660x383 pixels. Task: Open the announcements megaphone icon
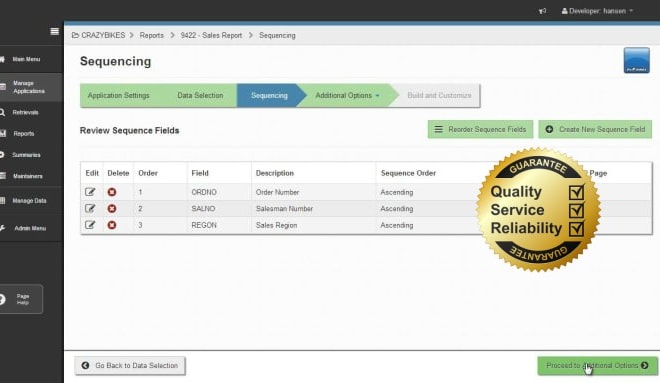543,11
